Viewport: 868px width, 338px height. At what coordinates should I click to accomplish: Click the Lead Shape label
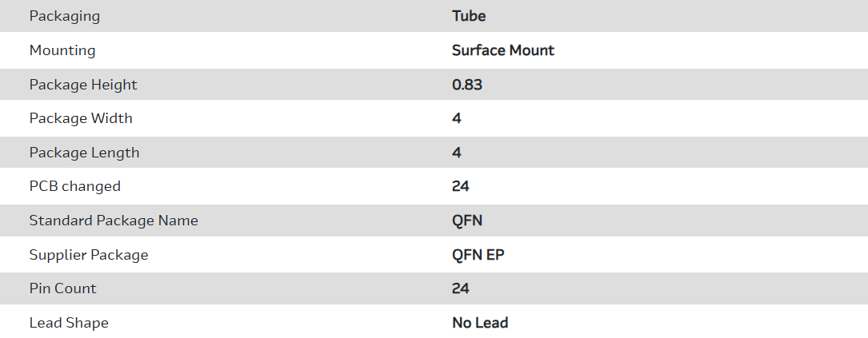coord(69,323)
